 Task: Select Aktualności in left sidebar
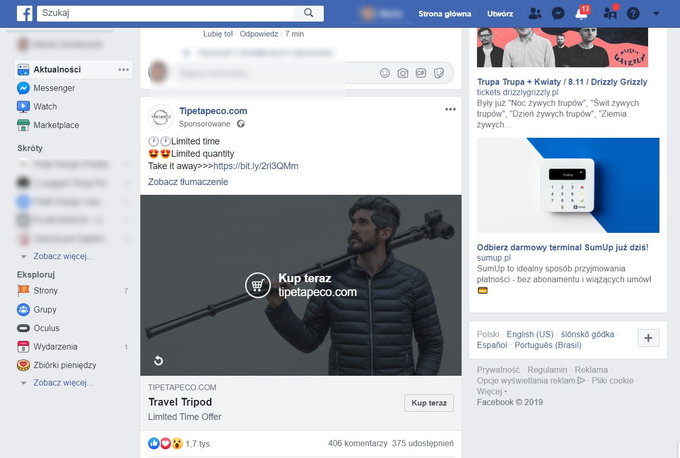[57, 69]
